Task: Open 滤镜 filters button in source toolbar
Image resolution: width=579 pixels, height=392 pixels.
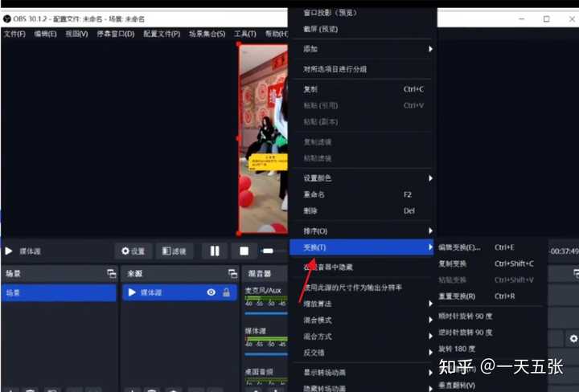Action: pos(174,251)
